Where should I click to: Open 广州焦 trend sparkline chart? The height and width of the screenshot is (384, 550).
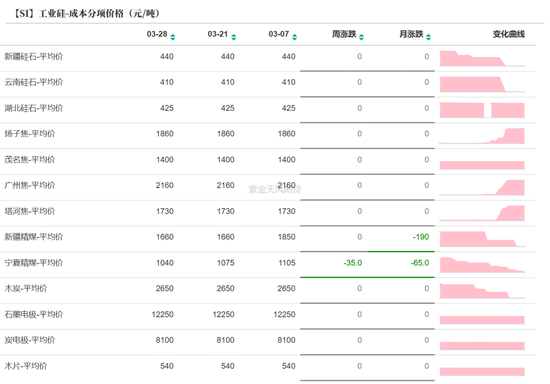point(482,187)
